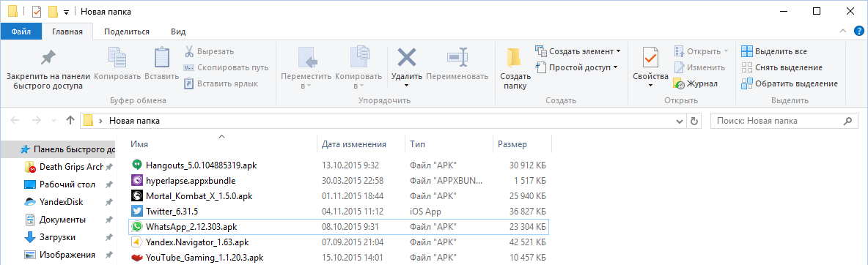Go up one folder level arrow
The image size is (868, 265).
[70, 120]
